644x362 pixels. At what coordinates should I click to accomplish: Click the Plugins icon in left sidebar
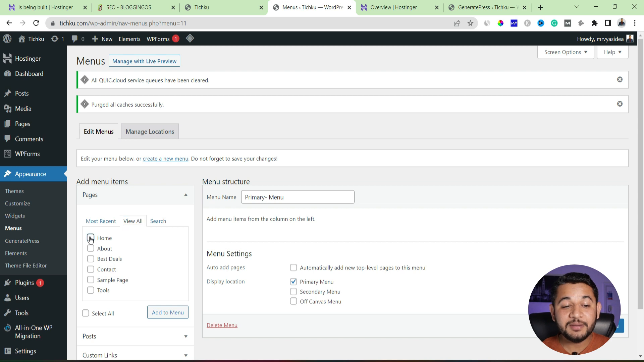(x=7, y=283)
